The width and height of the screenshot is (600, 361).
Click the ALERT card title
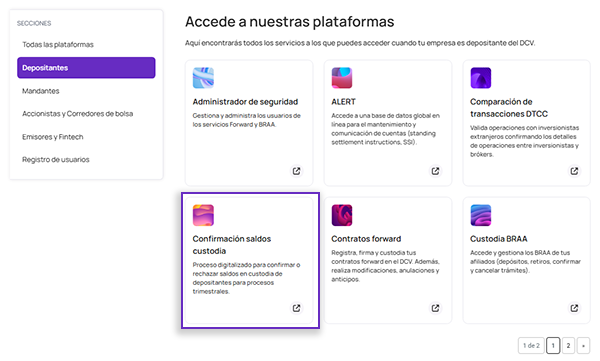(343, 102)
